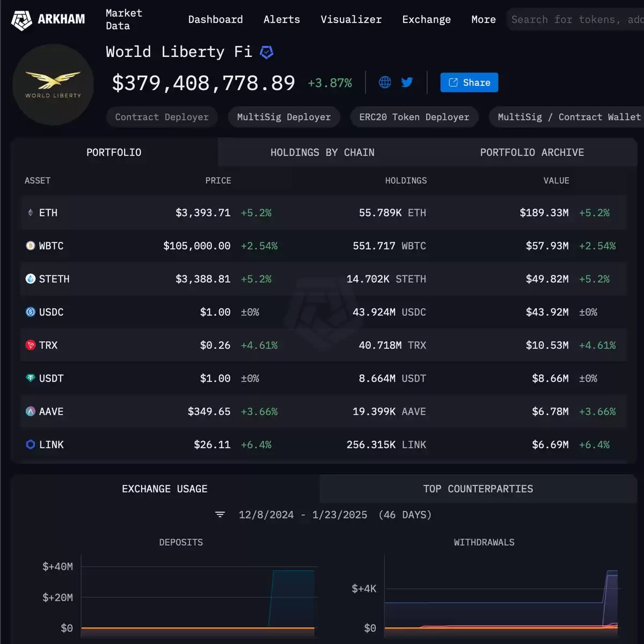Click the WBTC ticker label

click(x=51, y=246)
